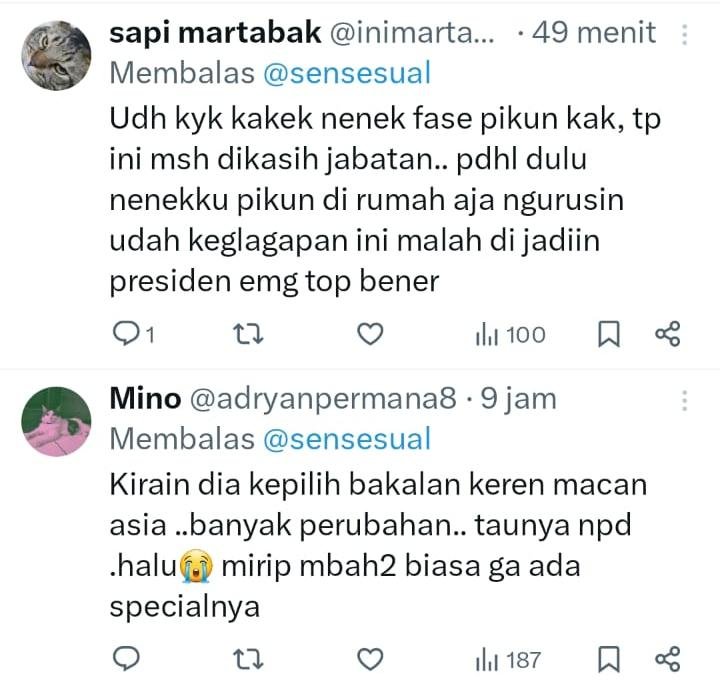The width and height of the screenshot is (720, 693).
Task: Open more options for Mino's tweet
Action: click(685, 400)
